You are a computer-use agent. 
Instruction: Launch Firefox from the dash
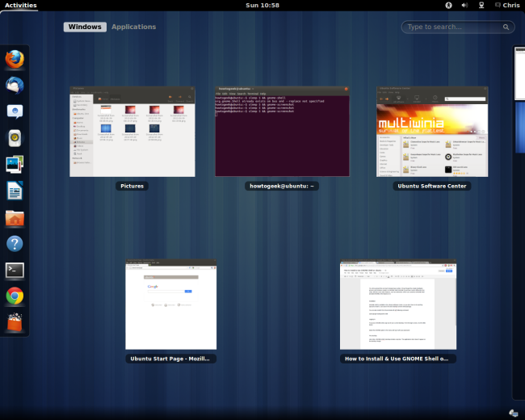(15, 60)
